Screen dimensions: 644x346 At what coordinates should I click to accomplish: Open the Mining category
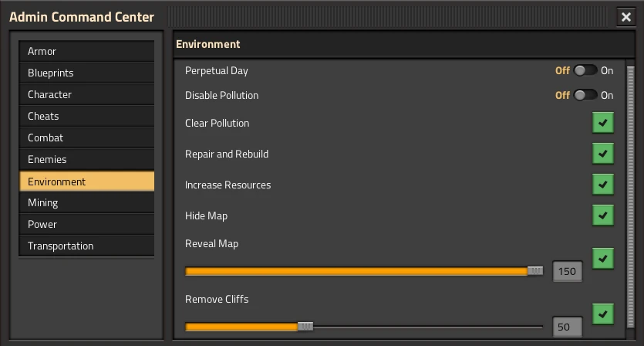coord(86,203)
